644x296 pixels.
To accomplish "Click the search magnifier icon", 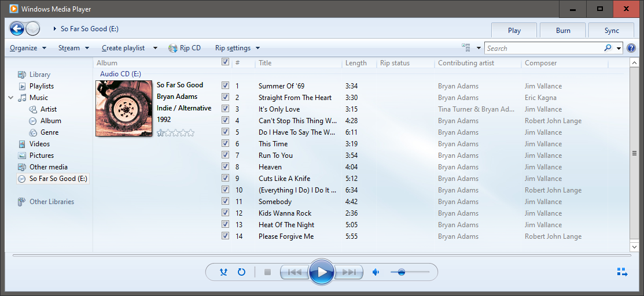I will click(x=608, y=47).
